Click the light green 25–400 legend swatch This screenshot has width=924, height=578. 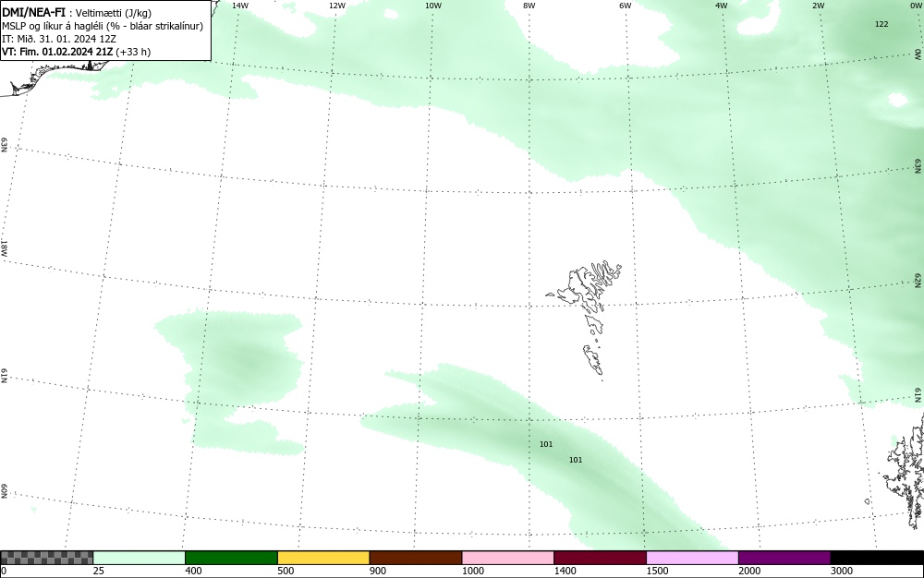click(x=140, y=558)
